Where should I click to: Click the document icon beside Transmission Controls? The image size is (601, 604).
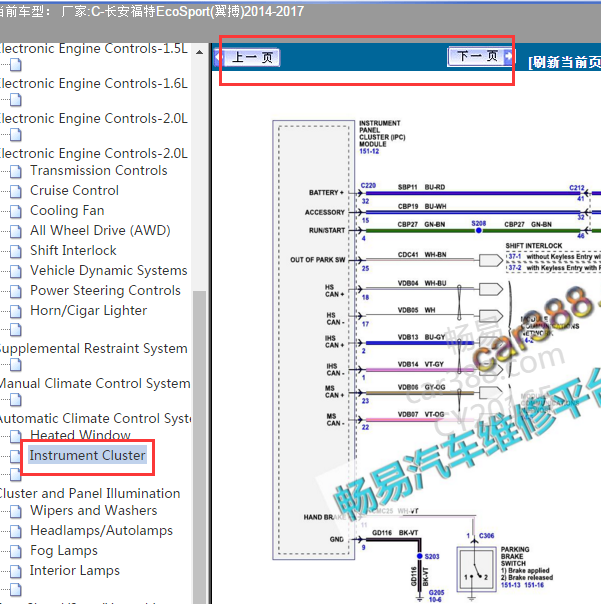pos(16,171)
